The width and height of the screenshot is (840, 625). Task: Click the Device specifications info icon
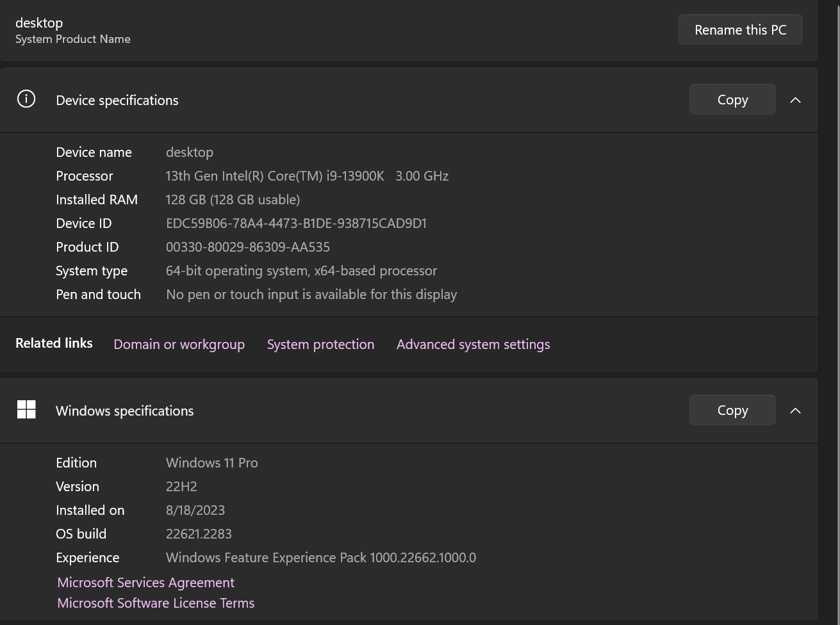26,99
